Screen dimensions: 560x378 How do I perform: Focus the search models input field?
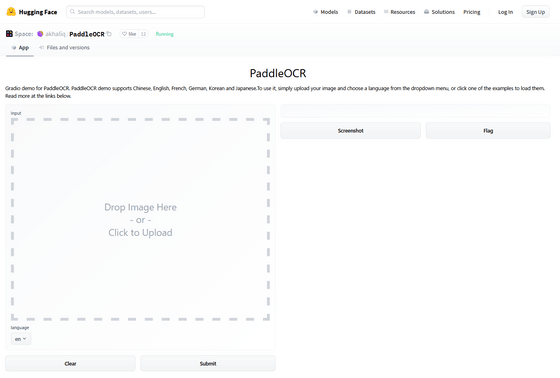pos(135,12)
